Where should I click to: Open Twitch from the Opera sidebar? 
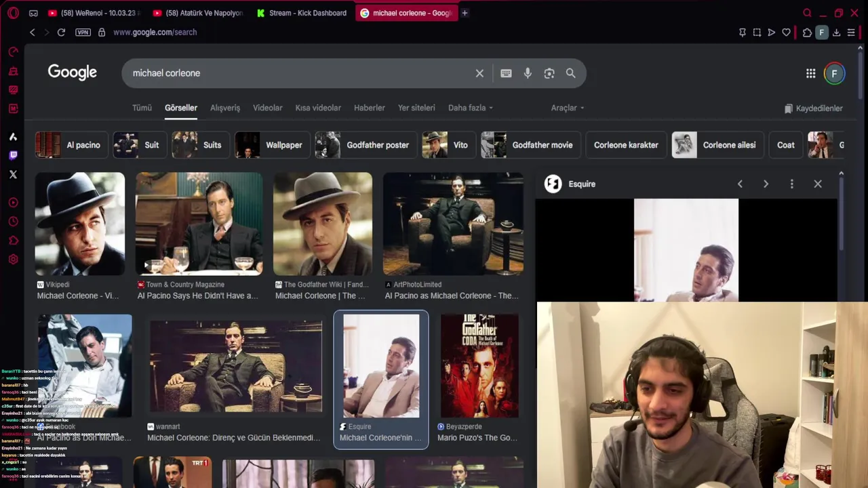pyautogui.click(x=13, y=155)
